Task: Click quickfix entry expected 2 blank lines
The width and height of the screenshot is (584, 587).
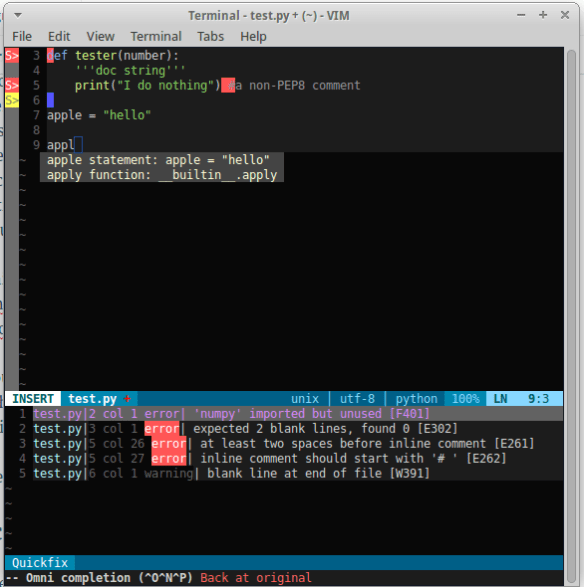Action: point(245,429)
